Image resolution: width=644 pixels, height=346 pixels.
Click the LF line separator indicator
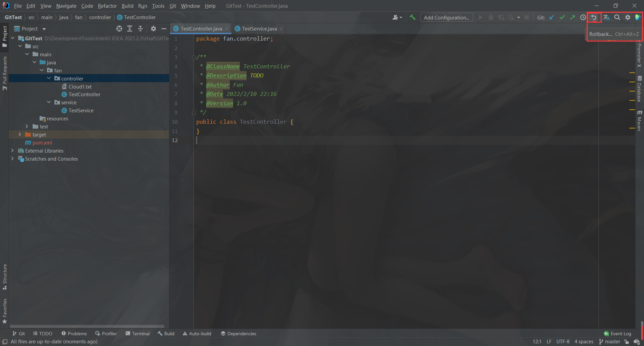pyautogui.click(x=549, y=342)
